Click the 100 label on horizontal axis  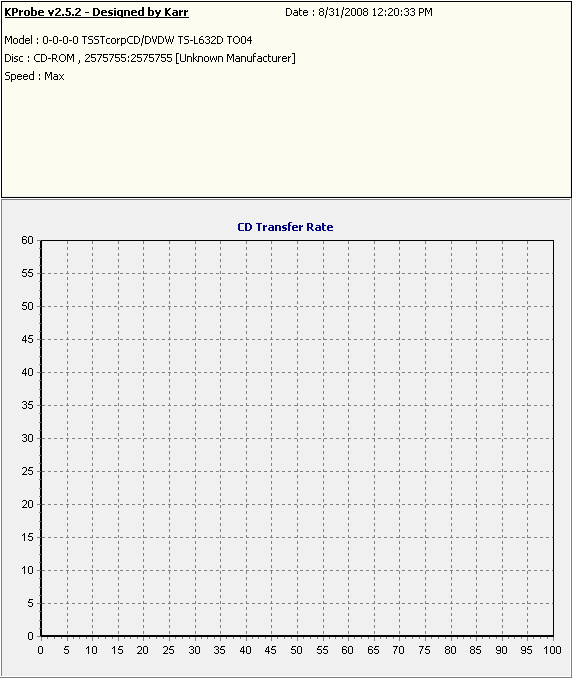pyautogui.click(x=552, y=650)
